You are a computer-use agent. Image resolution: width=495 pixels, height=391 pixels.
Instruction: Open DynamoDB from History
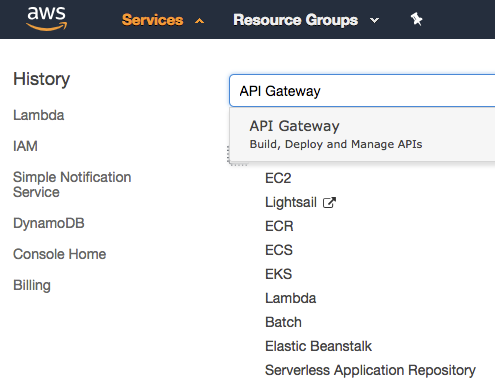(49, 223)
